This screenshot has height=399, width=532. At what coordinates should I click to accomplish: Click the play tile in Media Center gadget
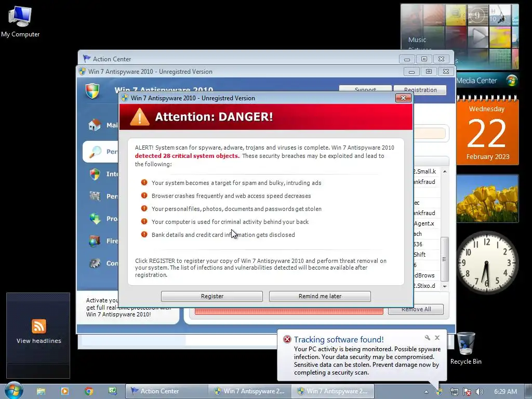478,36
